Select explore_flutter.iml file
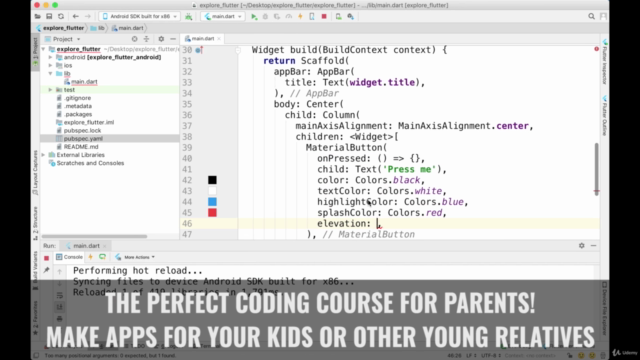Image resolution: width=640 pixels, height=360 pixels. pyautogui.click(x=89, y=122)
